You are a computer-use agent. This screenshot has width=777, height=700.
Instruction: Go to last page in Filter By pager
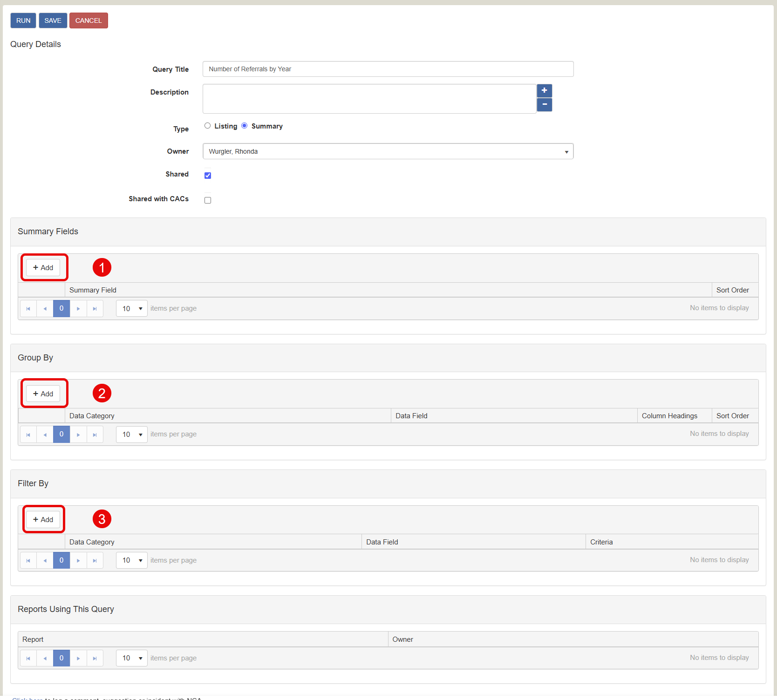click(x=95, y=560)
